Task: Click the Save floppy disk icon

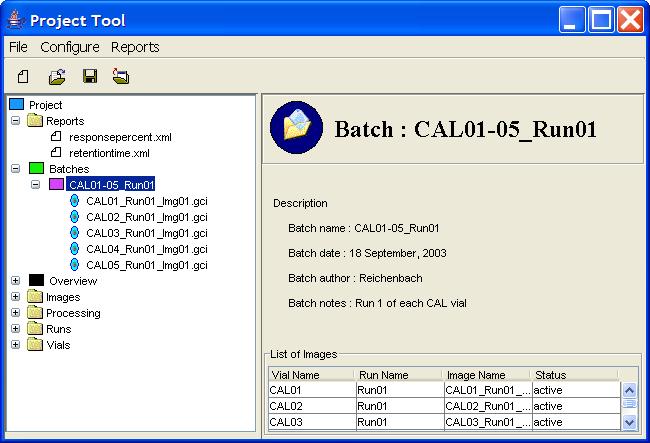Action: (x=89, y=76)
